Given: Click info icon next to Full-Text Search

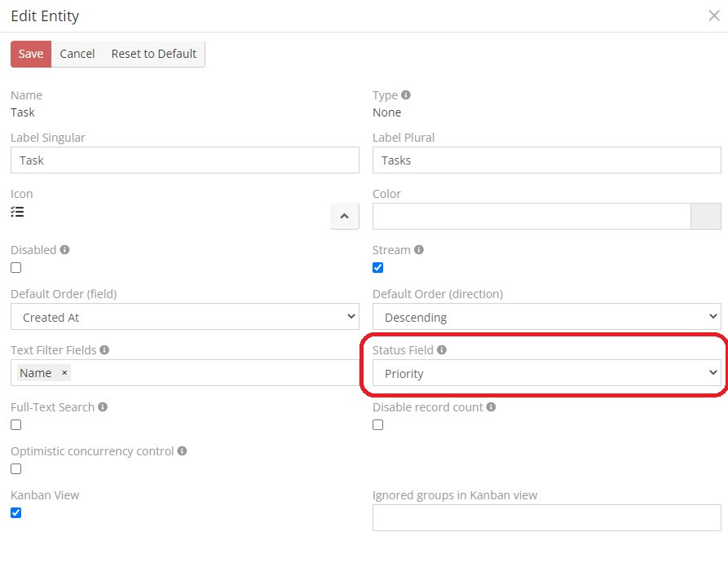Looking at the screenshot, I should tap(103, 407).
